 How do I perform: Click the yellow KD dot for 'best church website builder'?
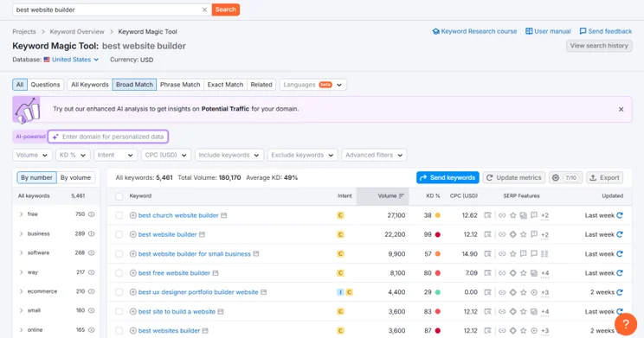[x=438, y=215]
